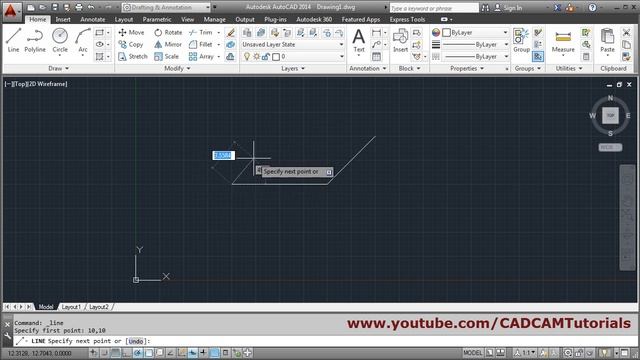Toggle Grid Display in status bar
The image size is (640, 360).
pyautogui.click(x=116, y=353)
